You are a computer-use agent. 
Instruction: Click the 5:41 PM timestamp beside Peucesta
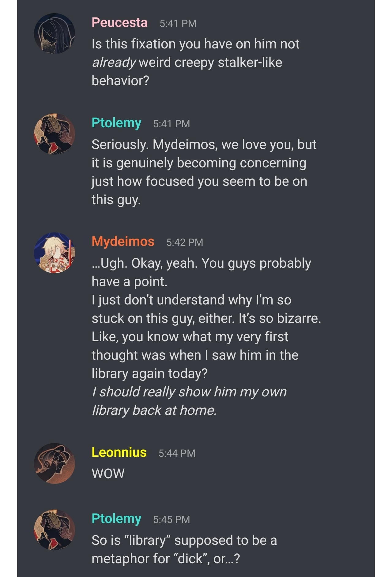(178, 24)
